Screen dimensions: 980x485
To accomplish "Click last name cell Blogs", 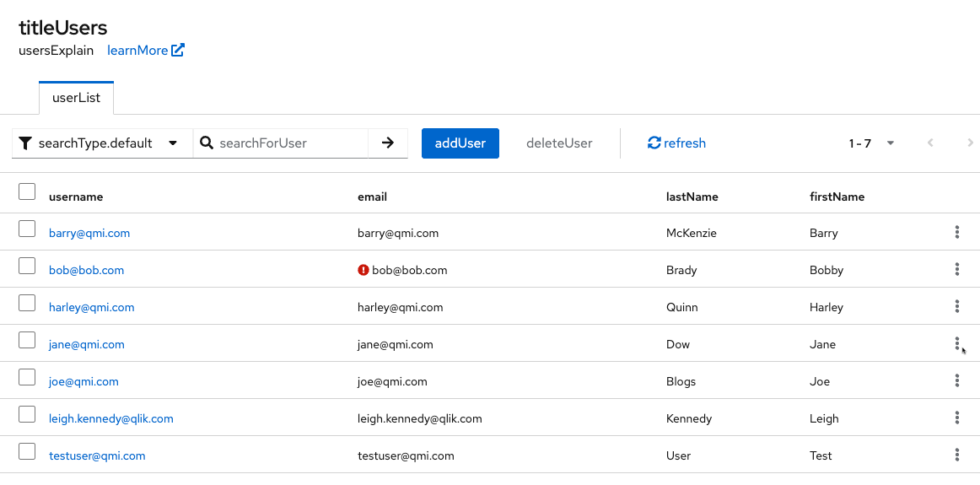I will coord(681,381).
